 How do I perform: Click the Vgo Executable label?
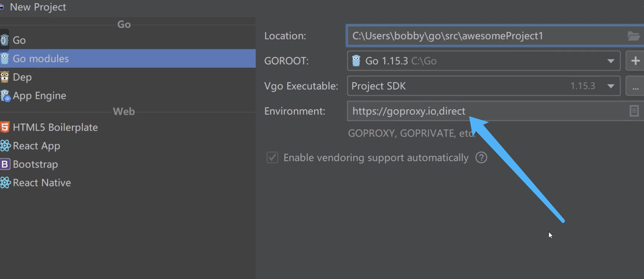coord(301,86)
